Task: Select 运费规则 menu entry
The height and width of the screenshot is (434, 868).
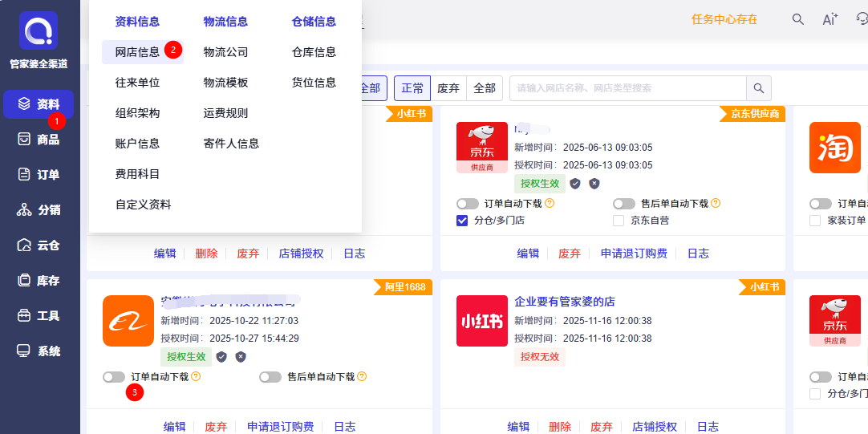Action: [226, 113]
